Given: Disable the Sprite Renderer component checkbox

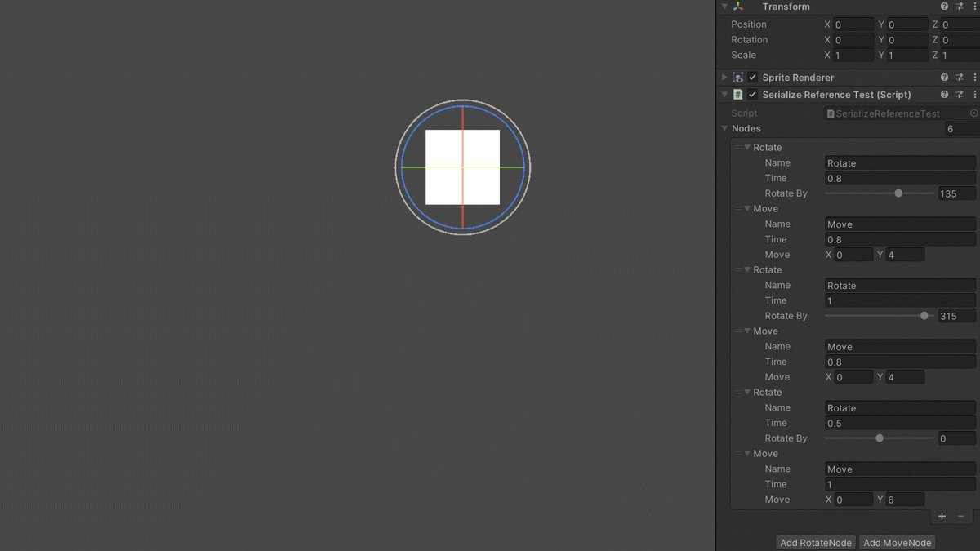Looking at the screenshot, I should click(x=753, y=78).
